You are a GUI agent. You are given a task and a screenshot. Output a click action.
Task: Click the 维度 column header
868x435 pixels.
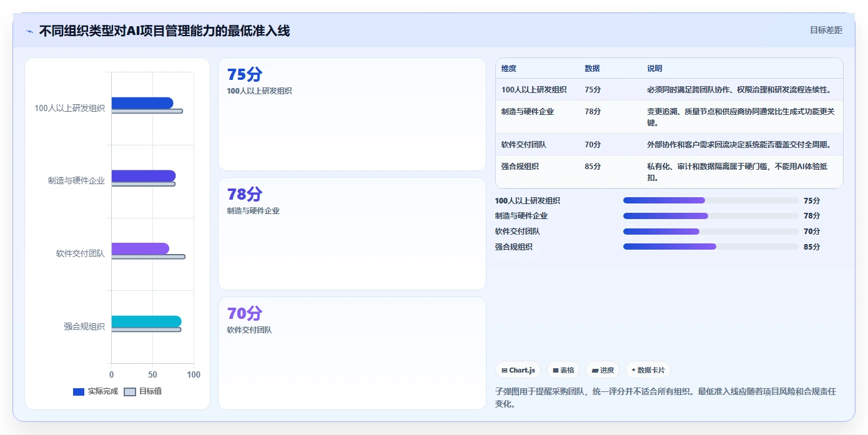point(509,69)
